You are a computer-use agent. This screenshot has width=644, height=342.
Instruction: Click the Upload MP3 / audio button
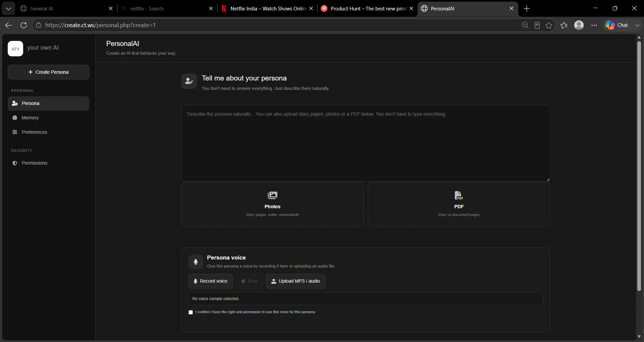pos(296,281)
